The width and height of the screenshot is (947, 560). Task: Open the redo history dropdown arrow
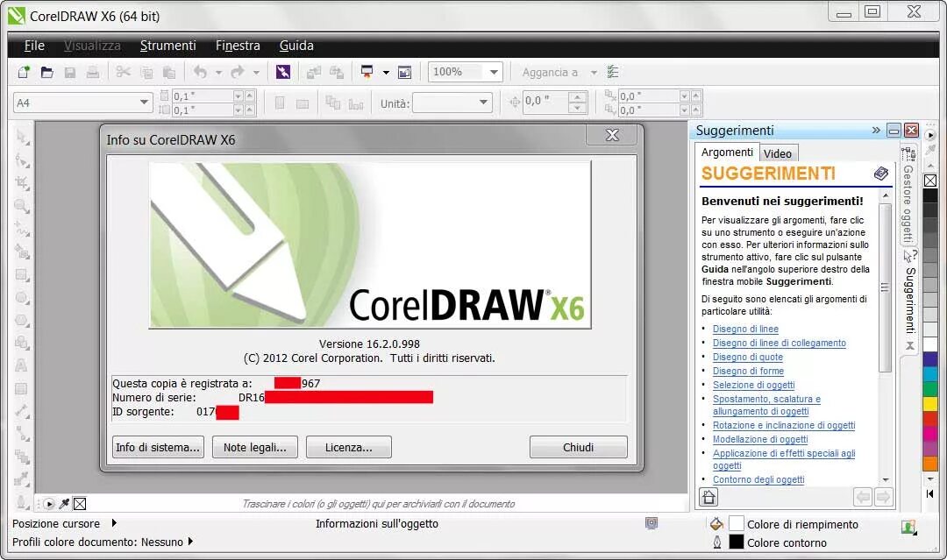[x=256, y=73]
